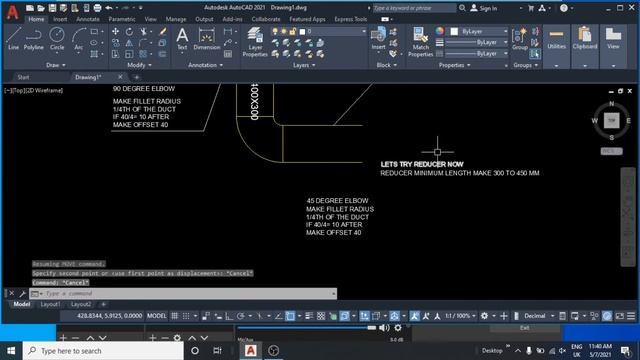The height and width of the screenshot is (360, 640).
Task: Select the Array tool
Action: (143, 54)
